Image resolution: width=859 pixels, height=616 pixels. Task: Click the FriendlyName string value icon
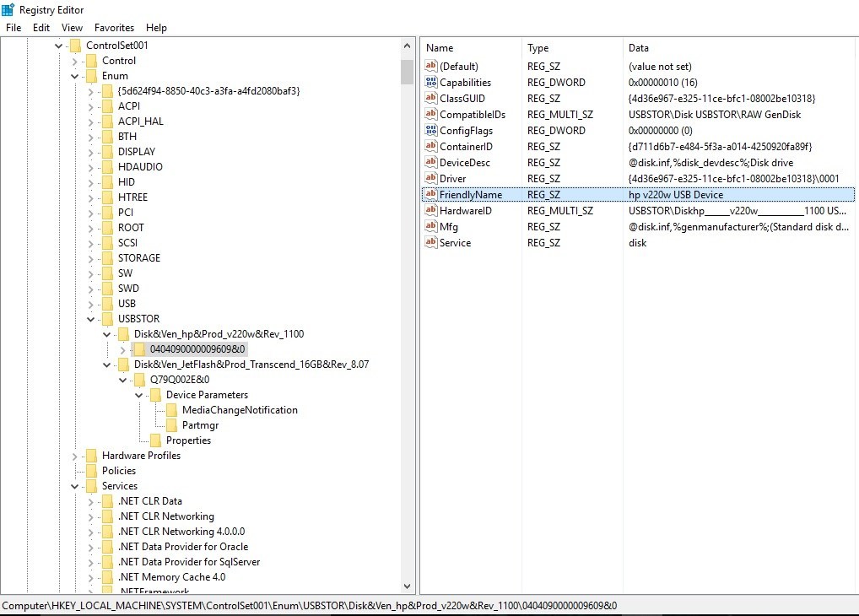tap(430, 195)
